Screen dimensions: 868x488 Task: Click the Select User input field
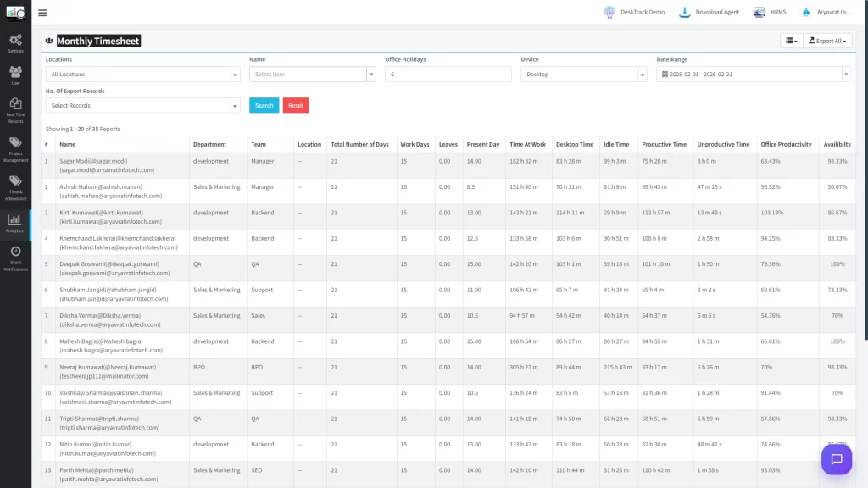(308, 75)
